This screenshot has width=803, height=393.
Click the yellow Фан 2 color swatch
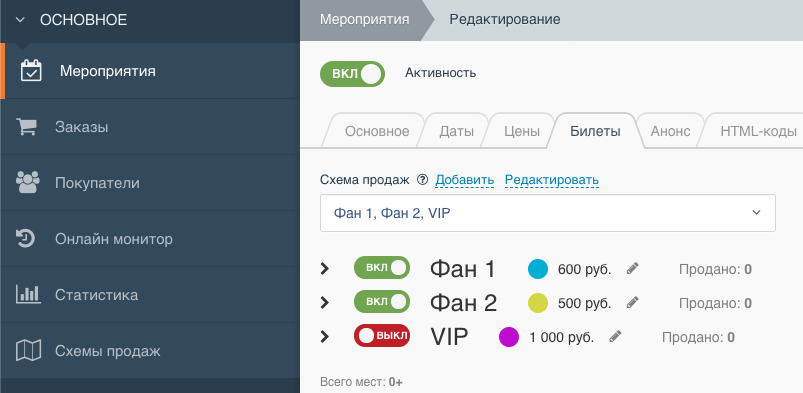(538, 303)
